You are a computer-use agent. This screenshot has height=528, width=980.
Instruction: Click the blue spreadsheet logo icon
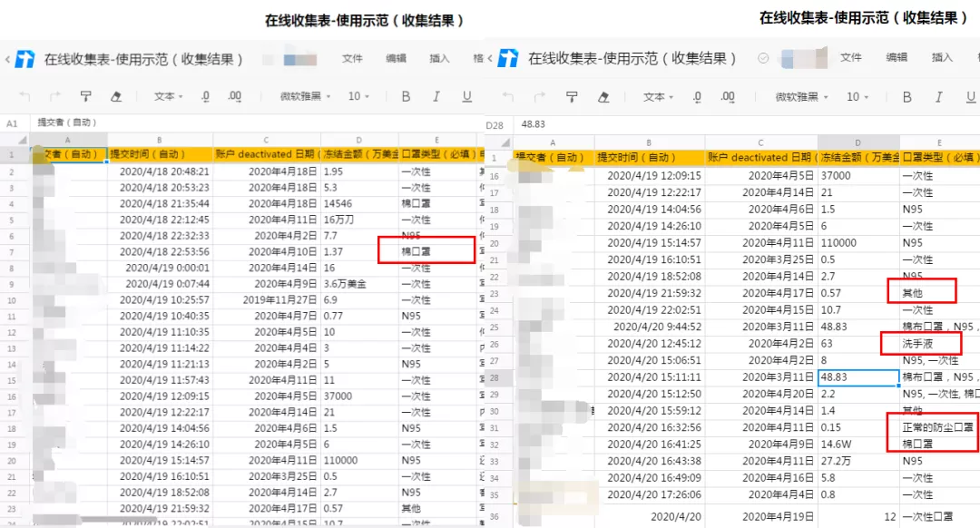23,59
